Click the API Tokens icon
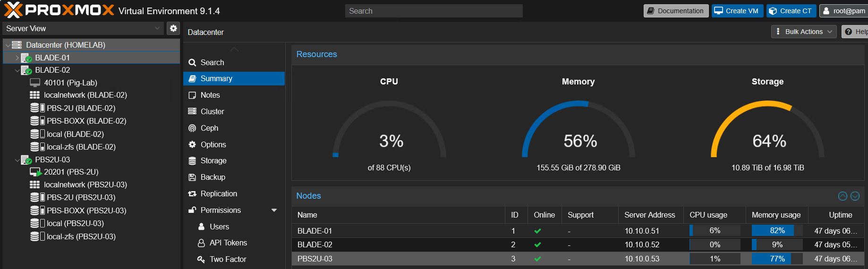Viewport: 868px width, 269px height. [201, 243]
